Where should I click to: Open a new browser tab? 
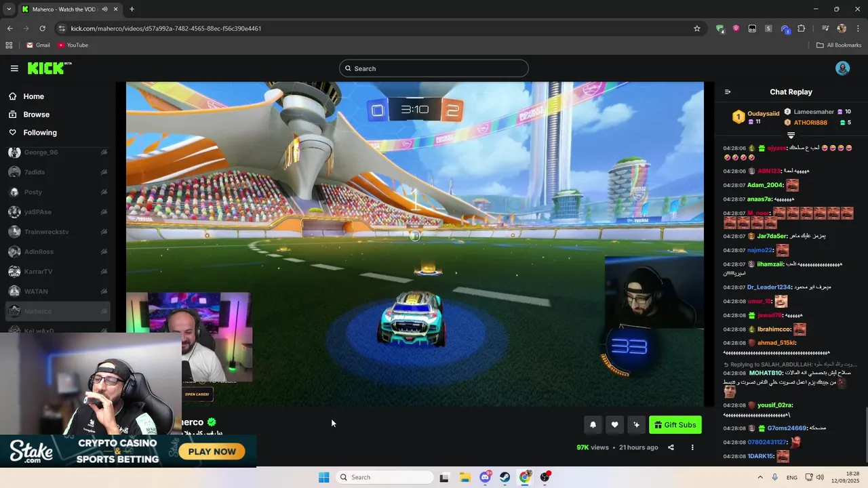[132, 9]
